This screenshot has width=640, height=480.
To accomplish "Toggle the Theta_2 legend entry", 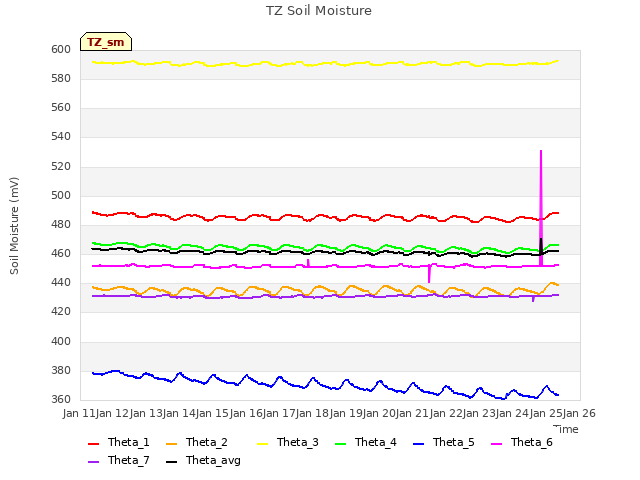I will coord(197,442).
